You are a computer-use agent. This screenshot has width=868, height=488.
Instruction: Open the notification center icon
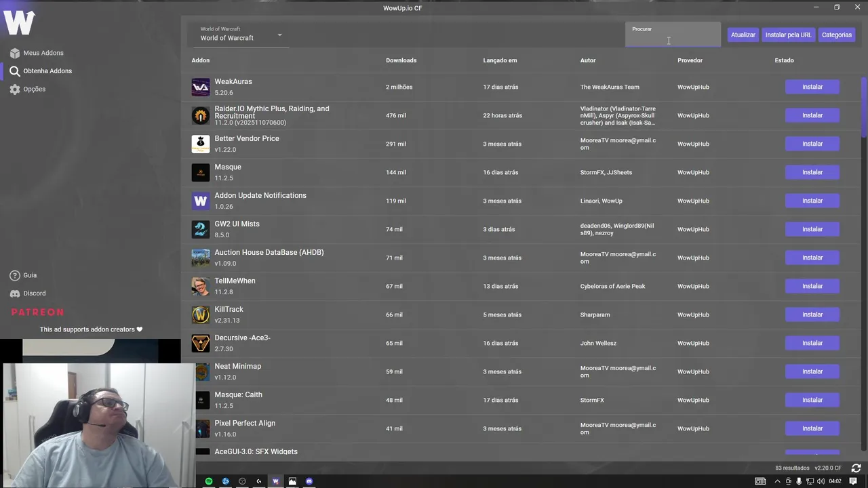[x=853, y=481]
